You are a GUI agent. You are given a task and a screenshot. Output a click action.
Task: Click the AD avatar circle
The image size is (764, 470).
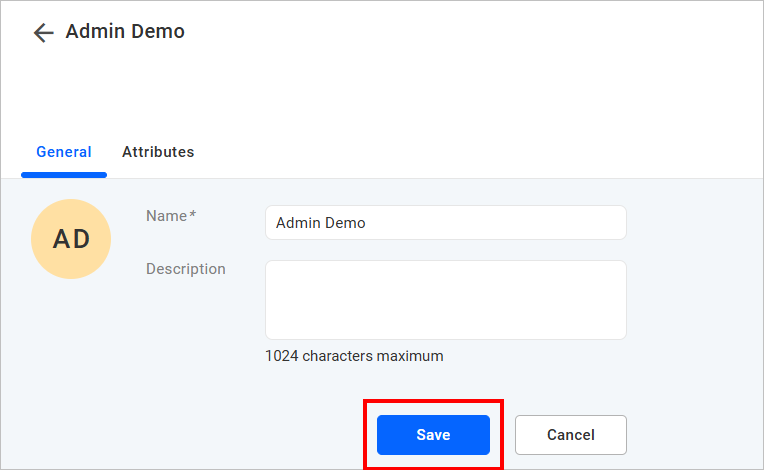click(x=71, y=238)
